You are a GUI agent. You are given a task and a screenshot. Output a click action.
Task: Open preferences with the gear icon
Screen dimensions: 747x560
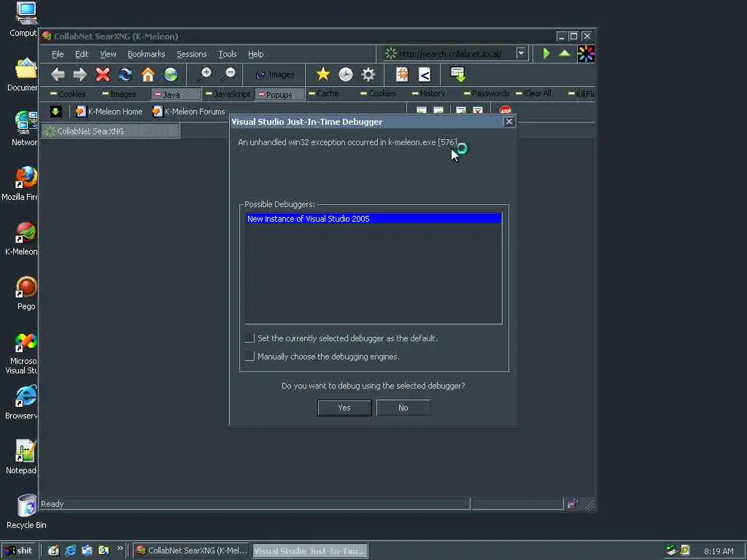click(368, 74)
